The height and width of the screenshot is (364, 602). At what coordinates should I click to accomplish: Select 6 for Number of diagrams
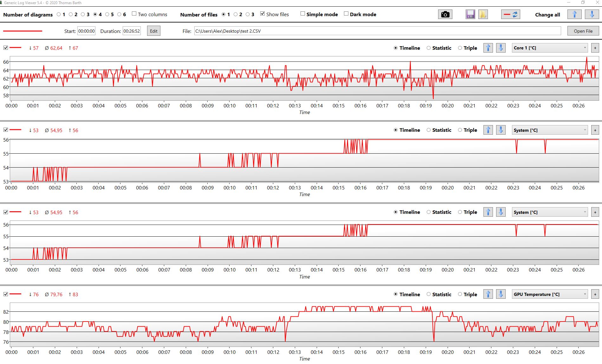click(x=119, y=14)
